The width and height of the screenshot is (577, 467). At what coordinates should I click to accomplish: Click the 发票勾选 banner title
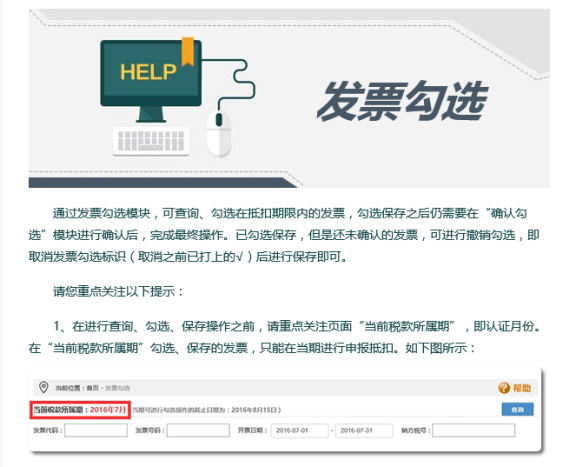click(x=402, y=101)
